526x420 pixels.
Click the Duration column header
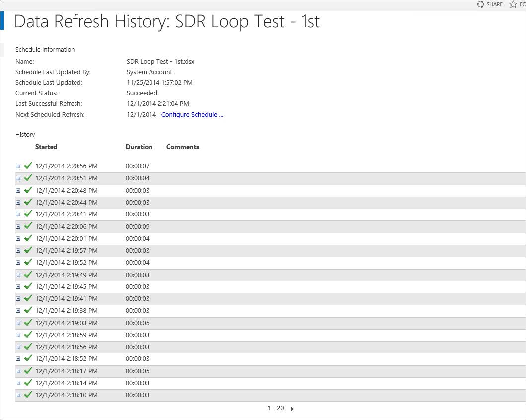[x=139, y=147]
